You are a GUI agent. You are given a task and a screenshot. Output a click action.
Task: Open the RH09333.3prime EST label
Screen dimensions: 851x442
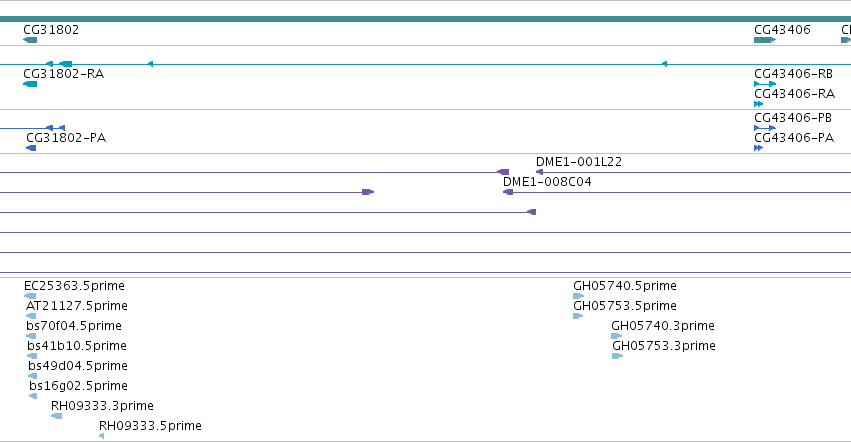[x=102, y=406]
